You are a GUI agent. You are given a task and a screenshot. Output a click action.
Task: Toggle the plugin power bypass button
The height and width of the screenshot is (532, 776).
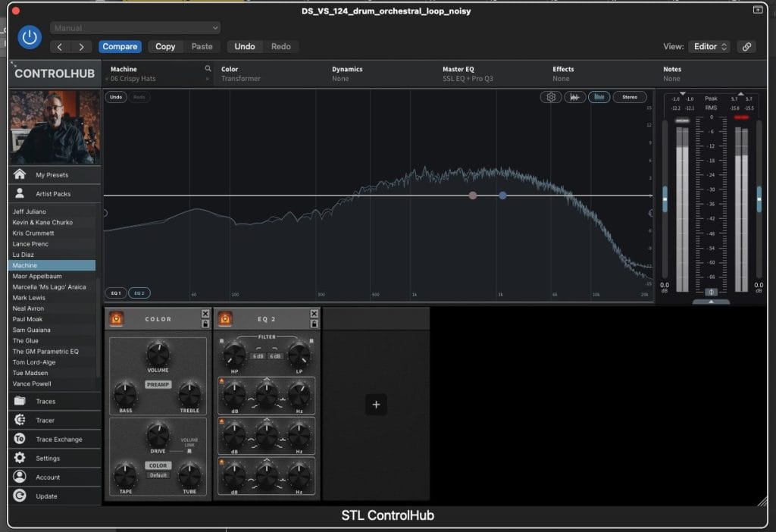pos(30,37)
